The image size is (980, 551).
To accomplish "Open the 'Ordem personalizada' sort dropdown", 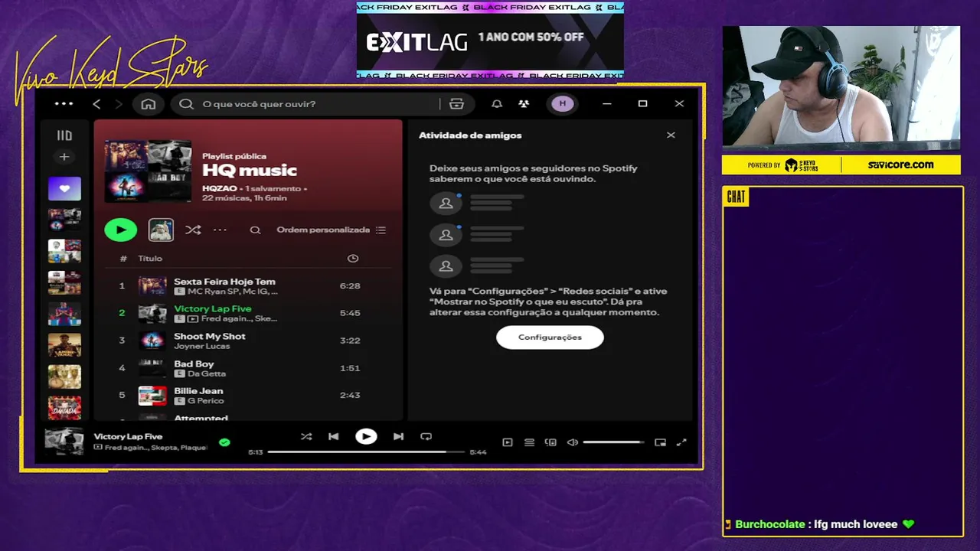I will (x=331, y=230).
